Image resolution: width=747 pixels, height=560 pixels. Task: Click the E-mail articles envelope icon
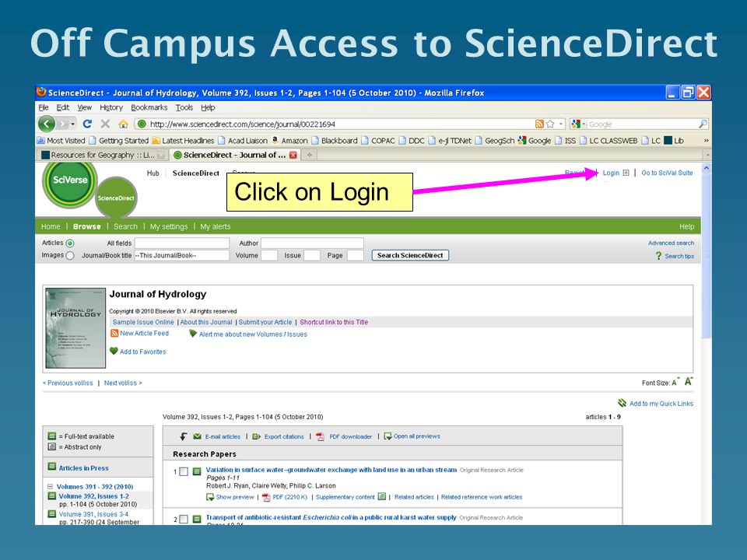(x=197, y=436)
